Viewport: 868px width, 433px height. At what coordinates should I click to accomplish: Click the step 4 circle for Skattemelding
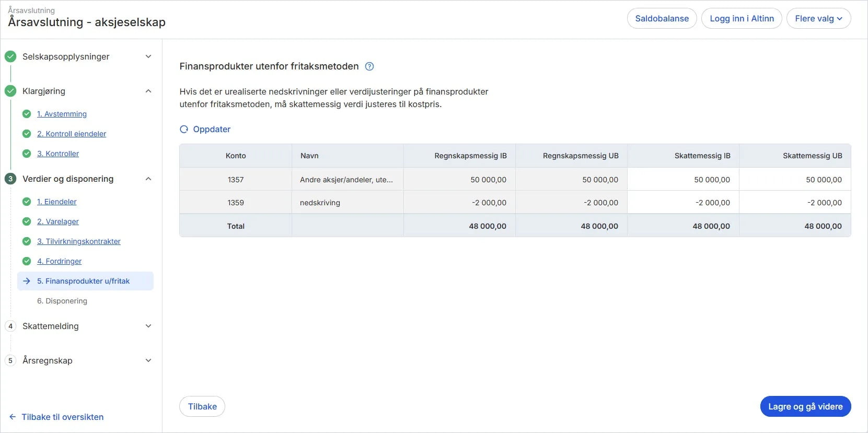(10, 326)
